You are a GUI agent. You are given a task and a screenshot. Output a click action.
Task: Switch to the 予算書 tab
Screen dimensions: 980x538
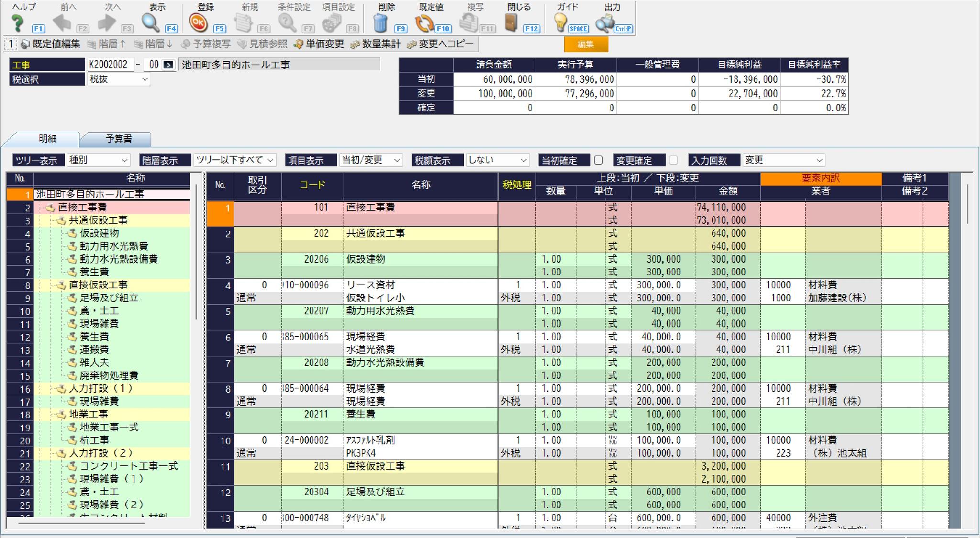pyautogui.click(x=118, y=139)
